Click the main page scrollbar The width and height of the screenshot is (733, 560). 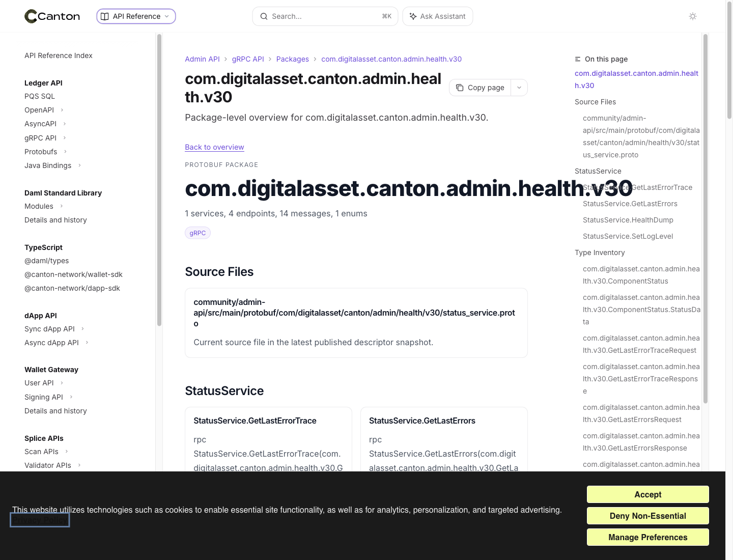pyautogui.click(x=729, y=61)
